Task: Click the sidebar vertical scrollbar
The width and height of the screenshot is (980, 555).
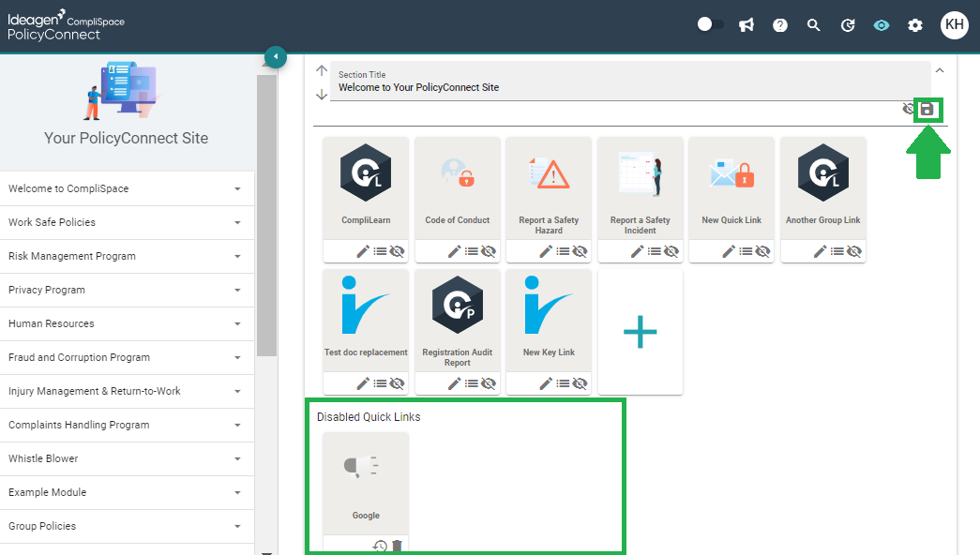Action: tap(267, 216)
